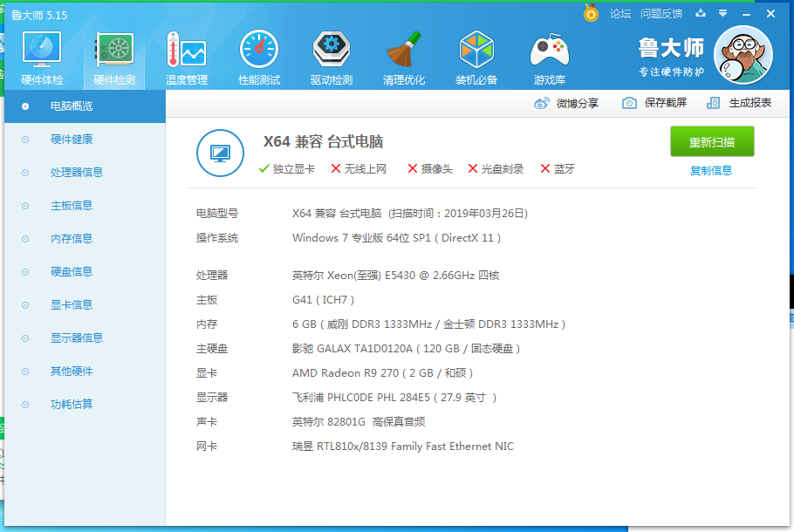The image size is (794, 532).
Task: Select the 温度管理 thermometer icon
Action: click(x=187, y=49)
